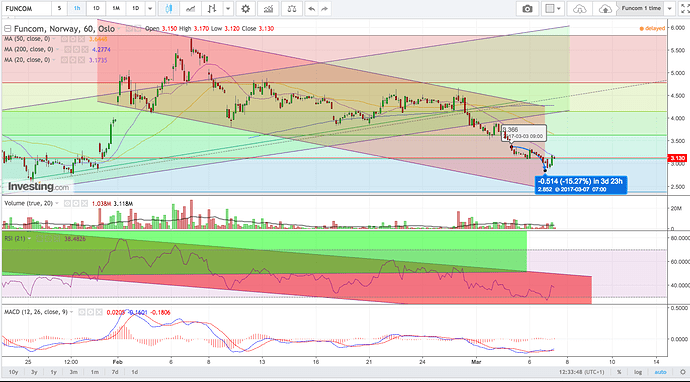This screenshot has height=382, width=690.
Task: Toggle log scale on price axis
Action: pos(638,372)
